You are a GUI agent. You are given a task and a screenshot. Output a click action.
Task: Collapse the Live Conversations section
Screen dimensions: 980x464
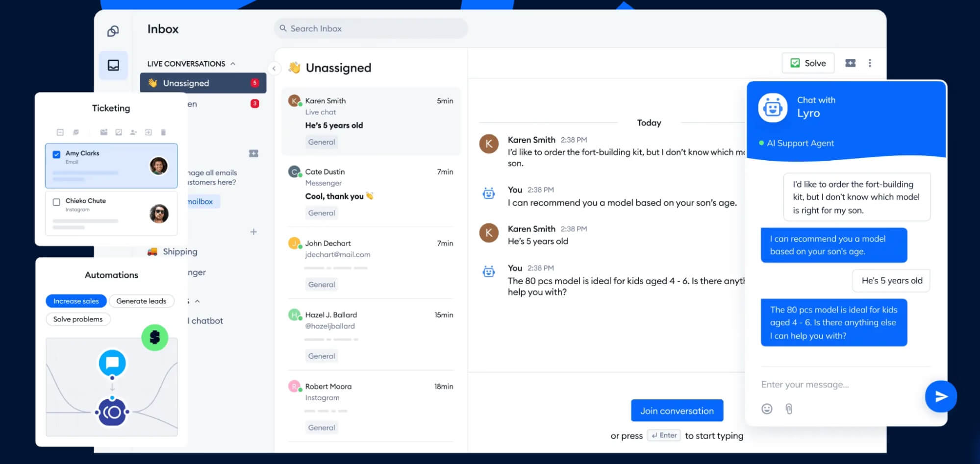[233, 64]
